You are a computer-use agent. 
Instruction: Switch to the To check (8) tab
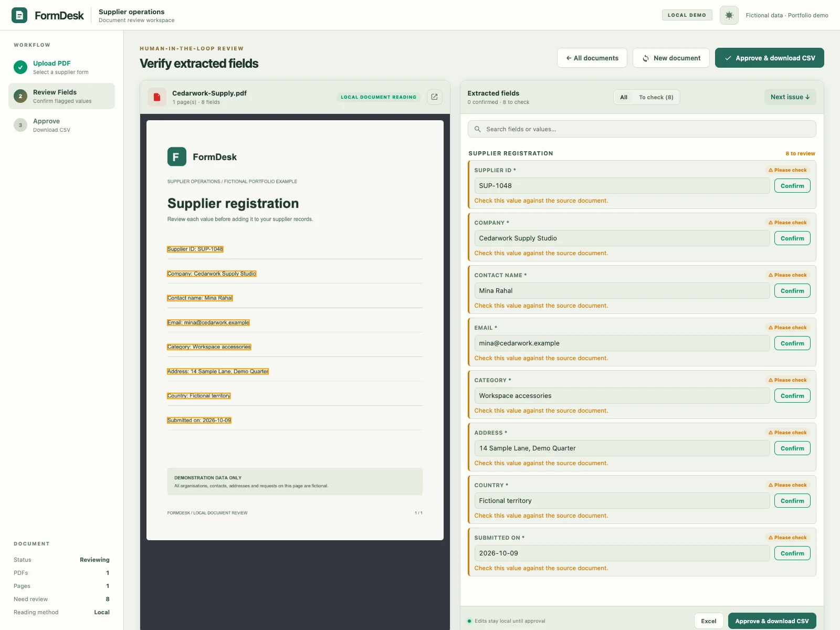click(656, 97)
